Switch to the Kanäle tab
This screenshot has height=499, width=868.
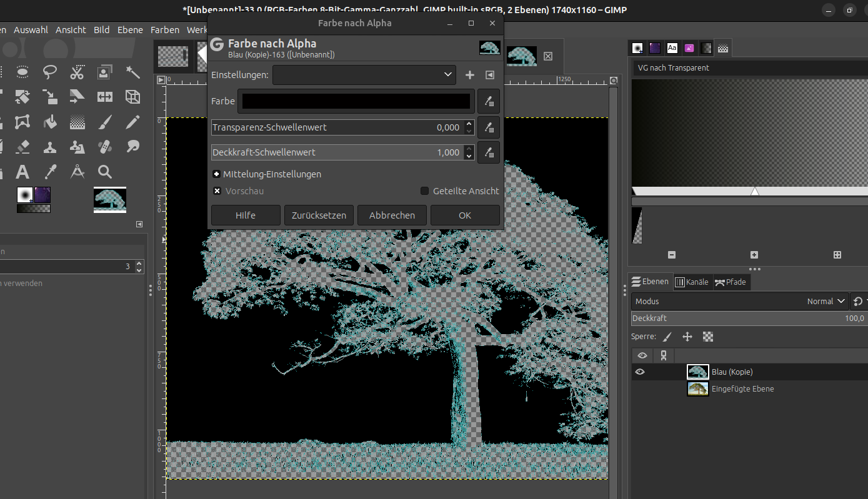[691, 282]
